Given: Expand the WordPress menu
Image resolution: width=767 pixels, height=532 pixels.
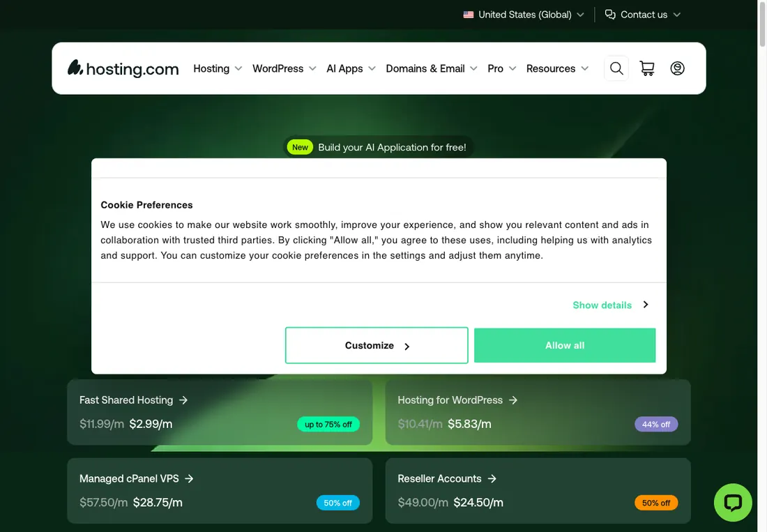Looking at the screenshot, I should (284, 68).
